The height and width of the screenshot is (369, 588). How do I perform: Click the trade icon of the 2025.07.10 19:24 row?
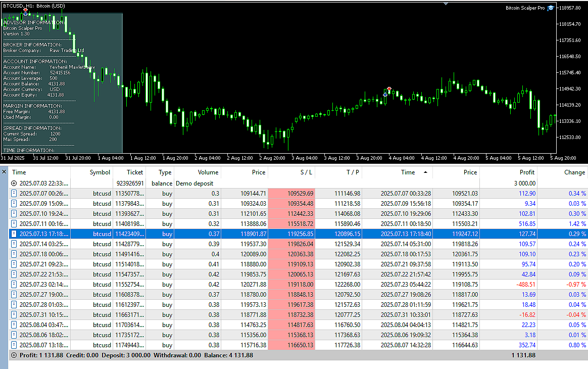[14, 214]
